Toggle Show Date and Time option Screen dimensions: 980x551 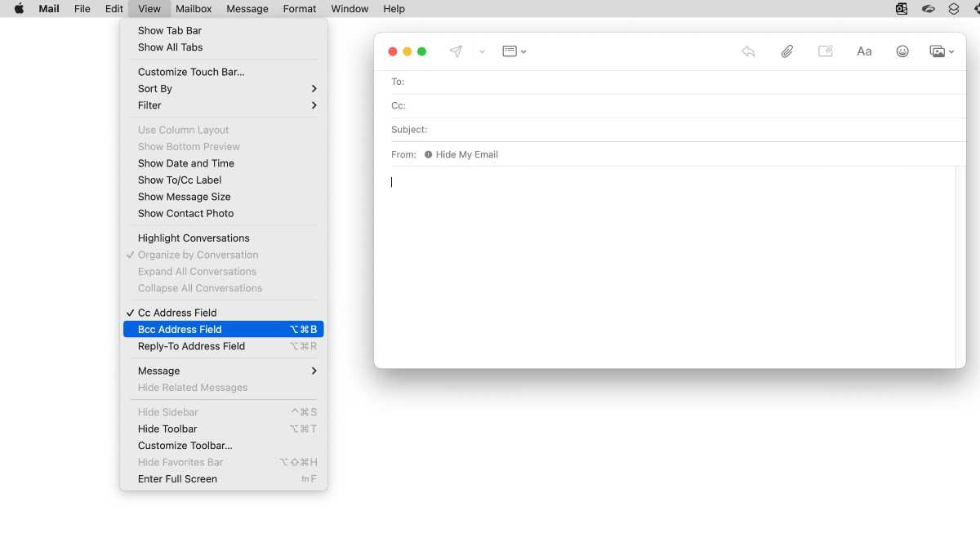tap(223, 163)
